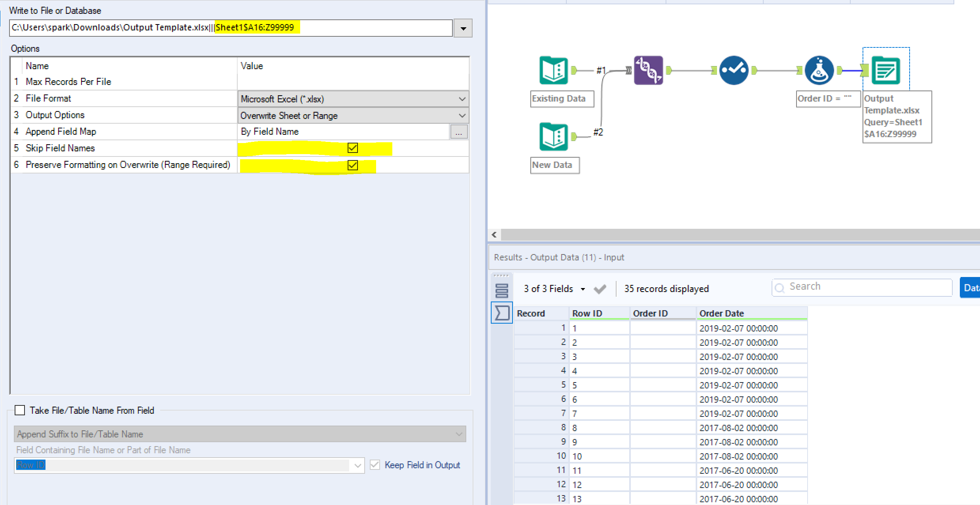Open the 3 of 3 Fields dropdown
Viewport: 980px width, 505px height.
click(x=554, y=289)
